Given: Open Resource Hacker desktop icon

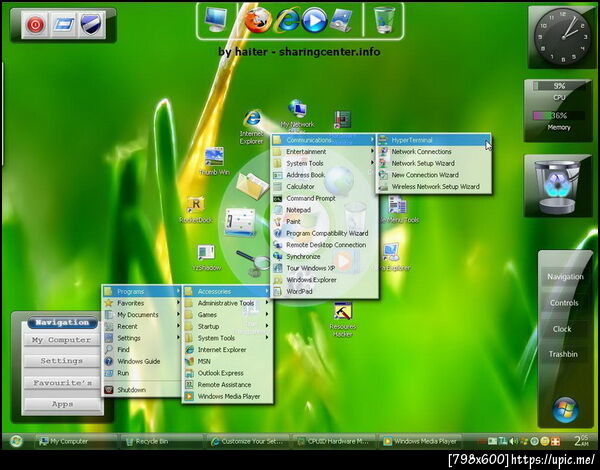Looking at the screenshot, I should [342, 320].
